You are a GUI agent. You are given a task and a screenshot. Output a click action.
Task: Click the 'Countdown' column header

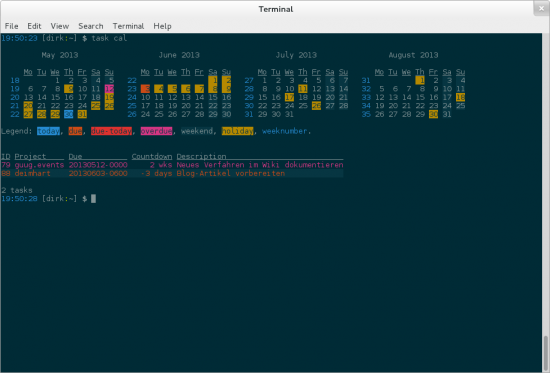[152, 156]
